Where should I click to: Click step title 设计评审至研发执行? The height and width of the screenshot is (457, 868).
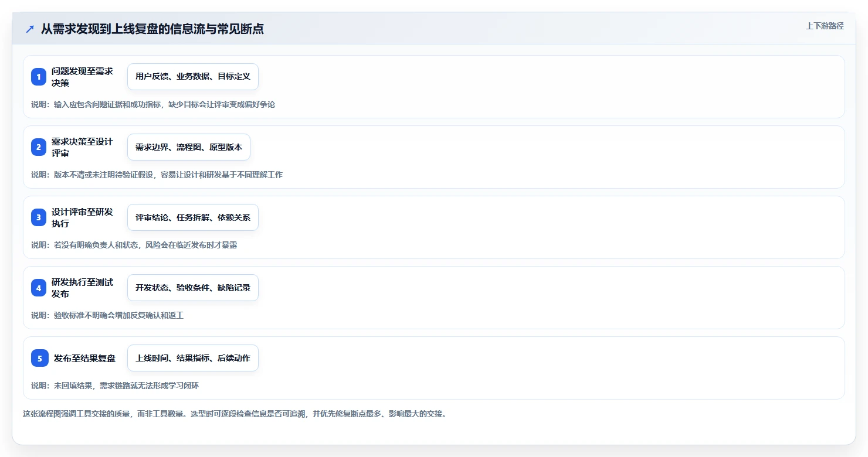click(82, 217)
